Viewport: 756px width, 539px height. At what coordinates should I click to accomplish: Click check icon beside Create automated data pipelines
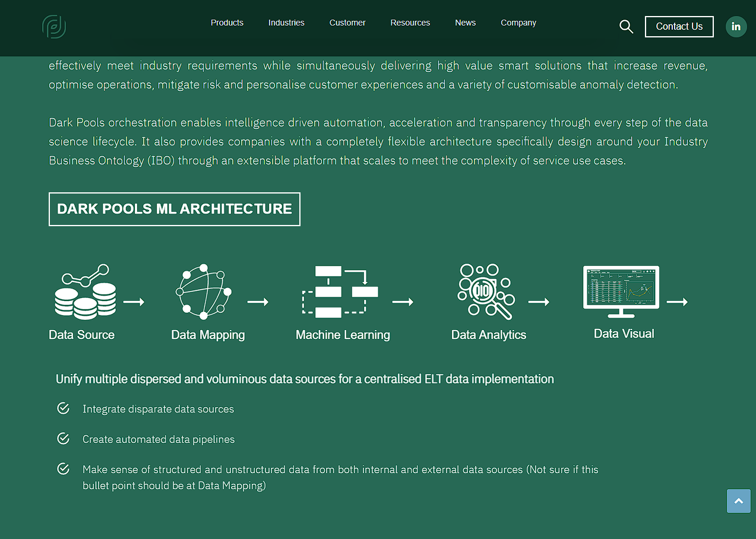coord(63,439)
